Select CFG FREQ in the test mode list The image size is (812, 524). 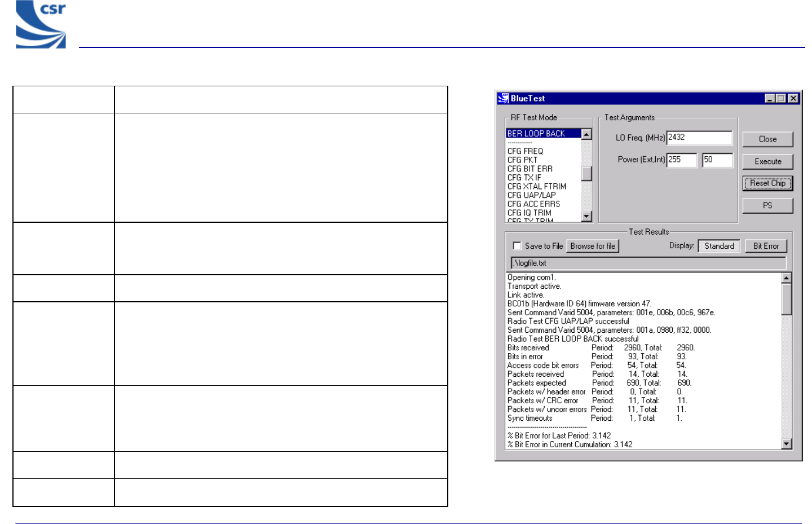pyautogui.click(x=525, y=151)
